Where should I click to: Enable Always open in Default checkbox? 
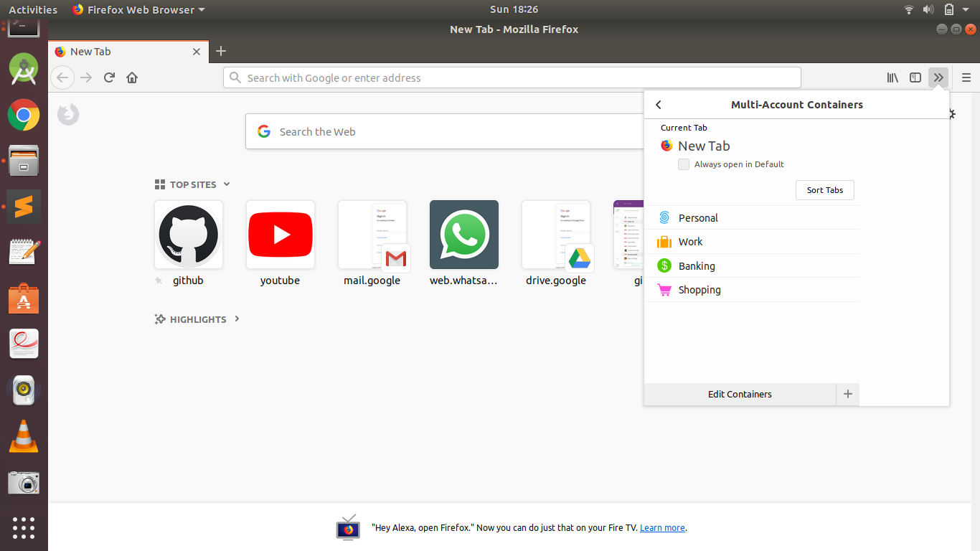684,164
